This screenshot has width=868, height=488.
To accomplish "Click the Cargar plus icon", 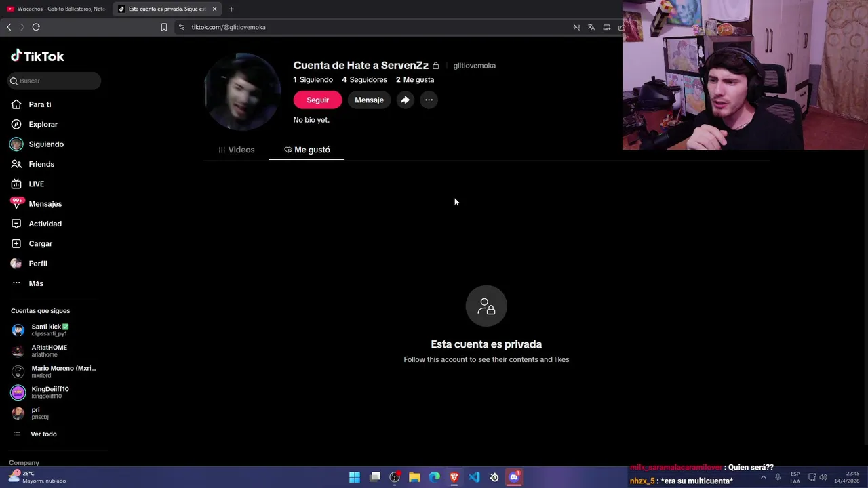I will tap(16, 243).
